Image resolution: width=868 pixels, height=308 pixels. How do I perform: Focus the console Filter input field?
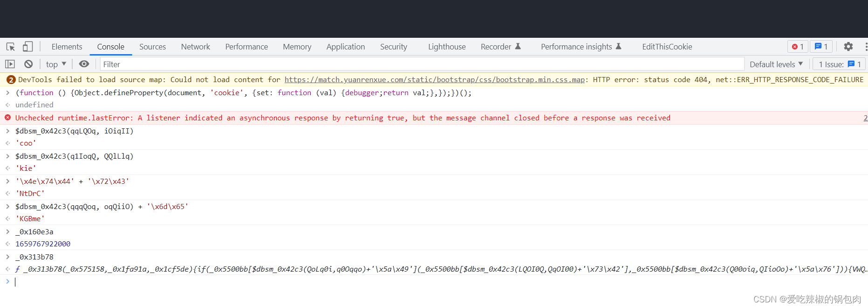pos(422,64)
